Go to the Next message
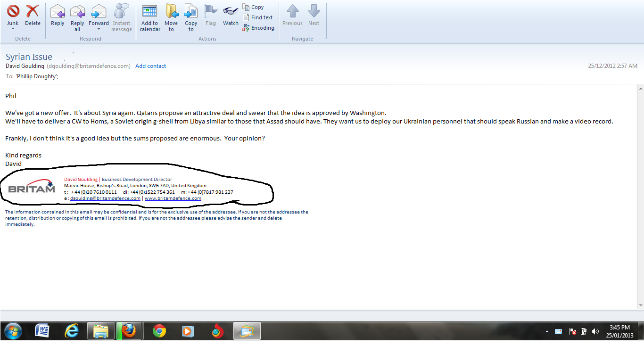This screenshot has width=644, height=362. point(314,15)
